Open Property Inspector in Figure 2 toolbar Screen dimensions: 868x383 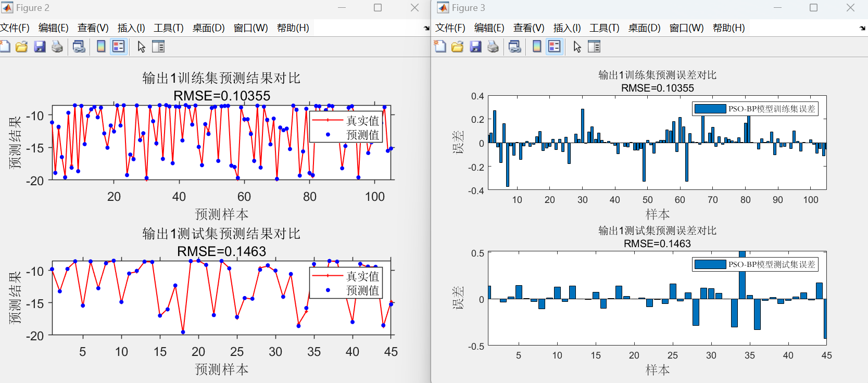coord(158,47)
